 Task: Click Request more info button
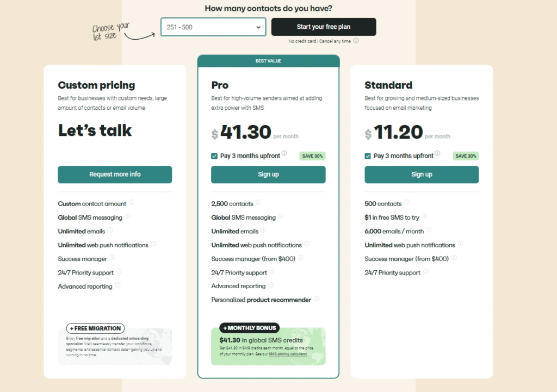pos(115,175)
